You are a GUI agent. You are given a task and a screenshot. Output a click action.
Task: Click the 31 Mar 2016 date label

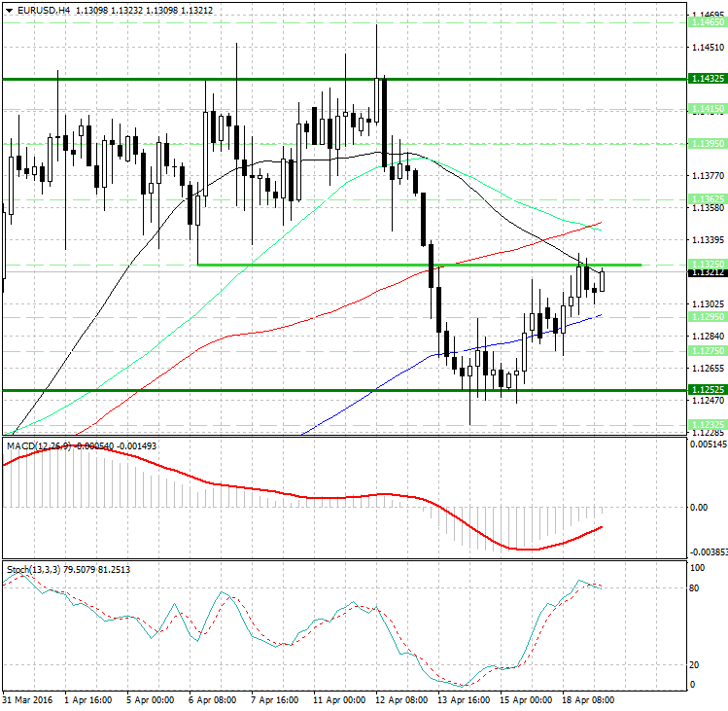(x=27, y=700)
